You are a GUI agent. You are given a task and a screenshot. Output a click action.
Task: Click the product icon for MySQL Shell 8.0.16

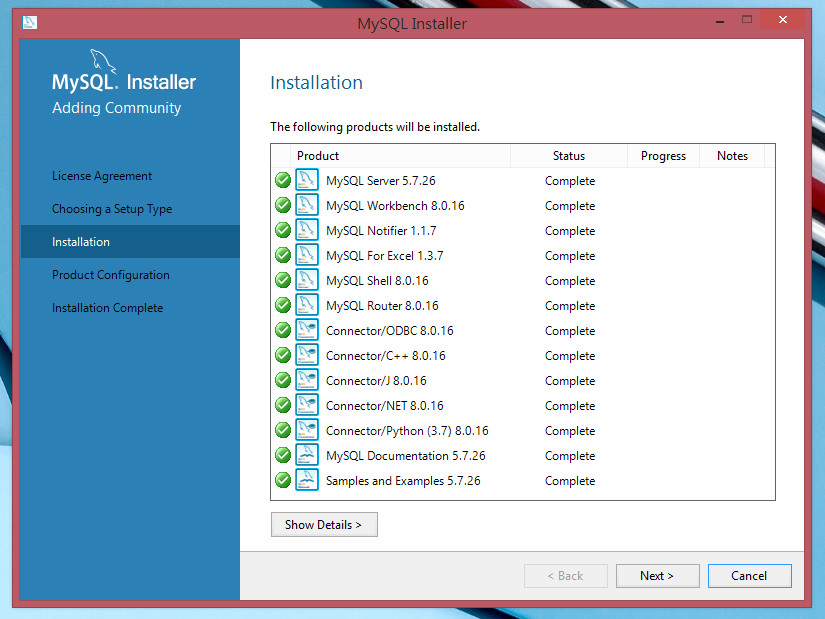pyautogui.click(x=307, y=279)
